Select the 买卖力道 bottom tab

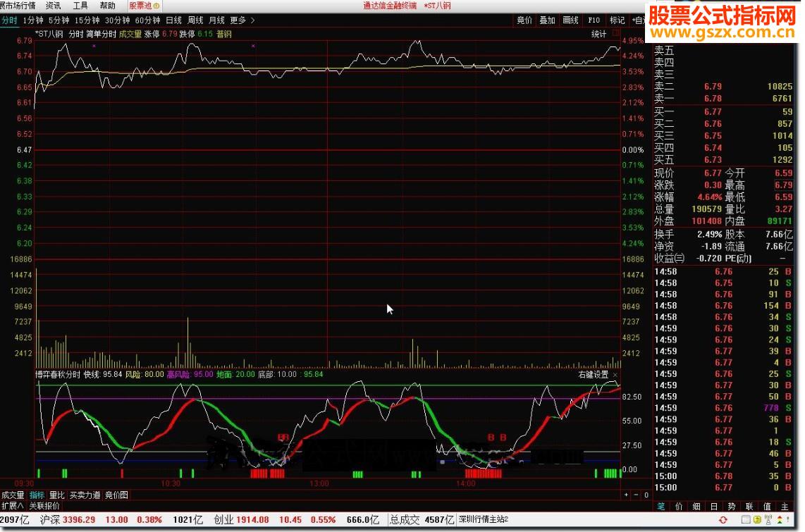coord(85,495)
